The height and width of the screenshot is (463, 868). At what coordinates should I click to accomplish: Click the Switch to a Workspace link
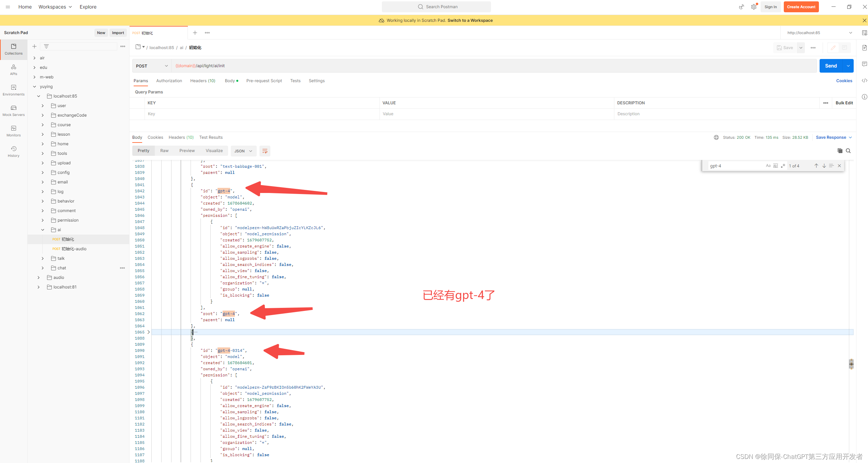point(470,20)
